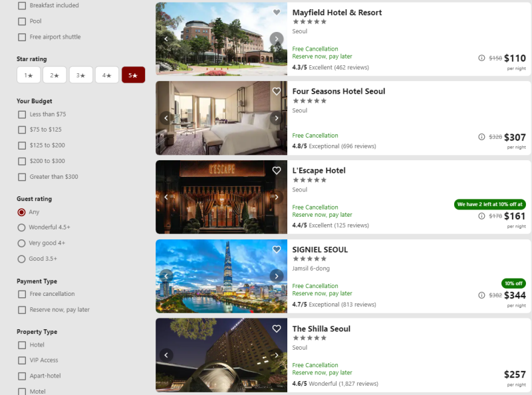Click the SIGNIEL "10% off" badge
Screen dimensions: 532x395
(513, 283)
